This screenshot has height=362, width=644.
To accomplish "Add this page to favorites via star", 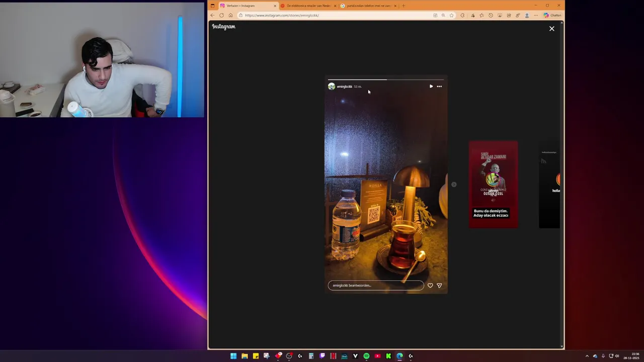I will pos(451,15).
